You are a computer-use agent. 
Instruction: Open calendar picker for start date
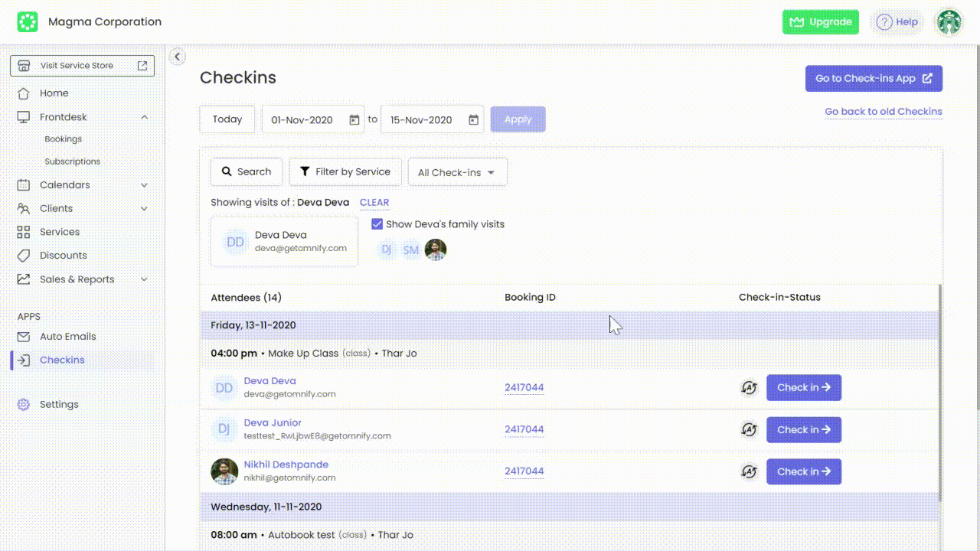(x=354, y=120)
